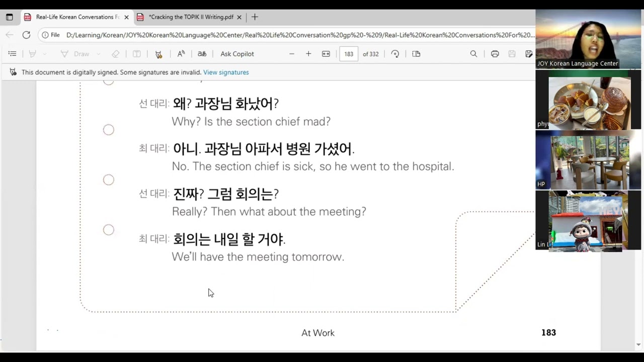Viewport: 644px width, 362px height.
Task: Zoom out of the PDF
Action: pyautogui.click(x=291, y=54)
